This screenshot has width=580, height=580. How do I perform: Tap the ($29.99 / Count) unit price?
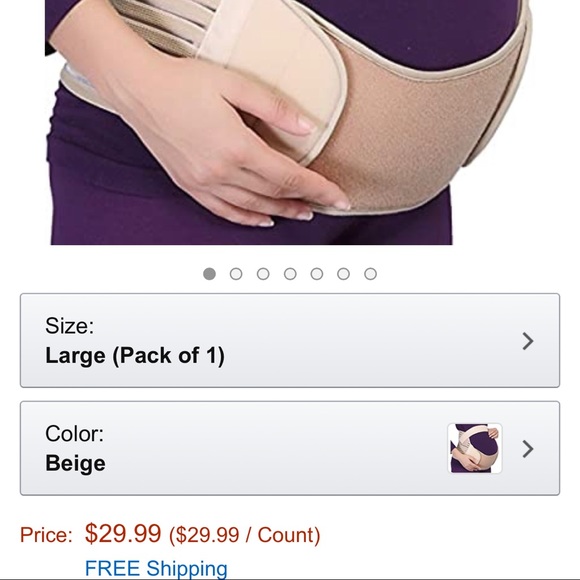click(x=245, y=535)
